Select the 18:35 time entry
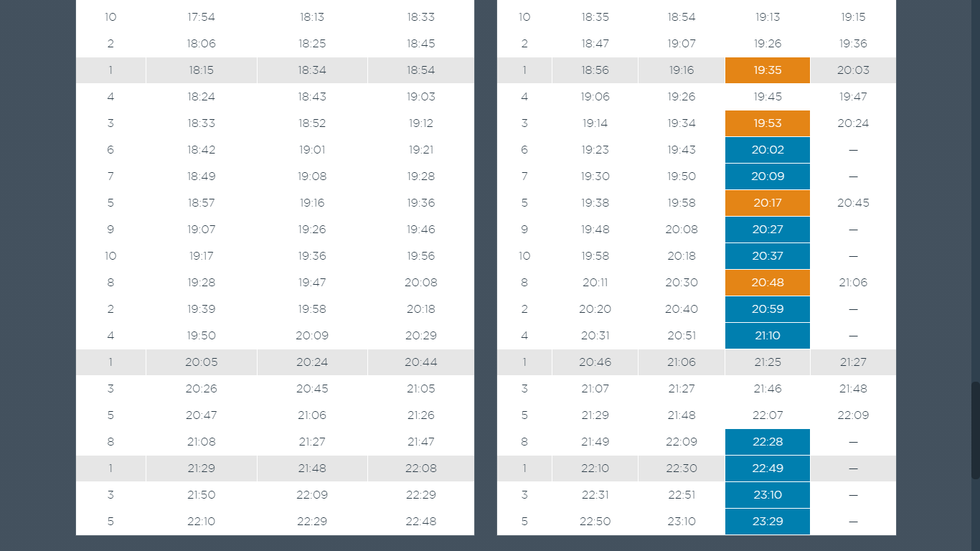 pos(595,17)
